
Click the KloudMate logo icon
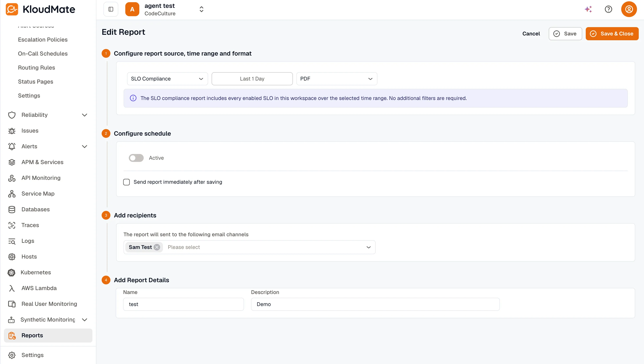pos(12,9)
